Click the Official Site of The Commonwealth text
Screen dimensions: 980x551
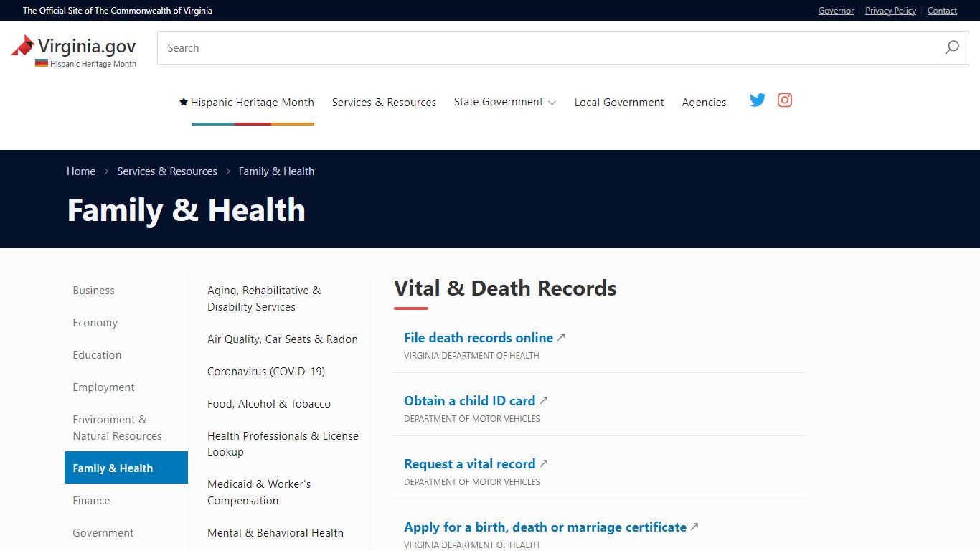(118, 11)
